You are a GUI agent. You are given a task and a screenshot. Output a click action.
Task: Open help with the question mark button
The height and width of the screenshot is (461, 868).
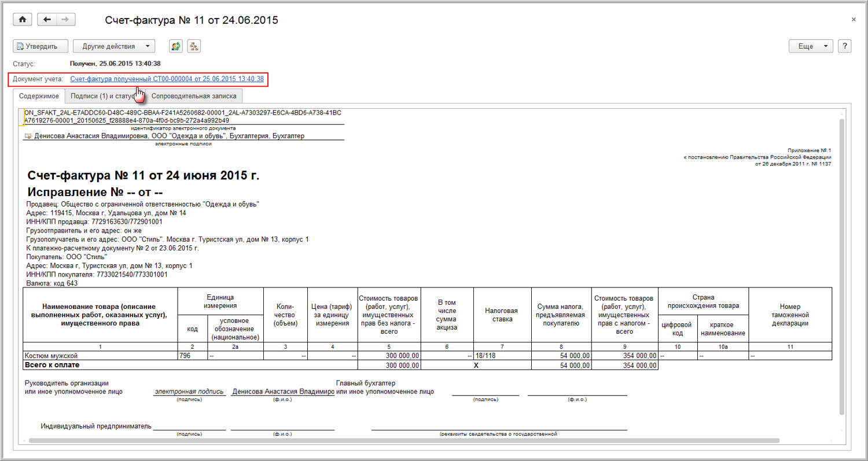point(844,46)
